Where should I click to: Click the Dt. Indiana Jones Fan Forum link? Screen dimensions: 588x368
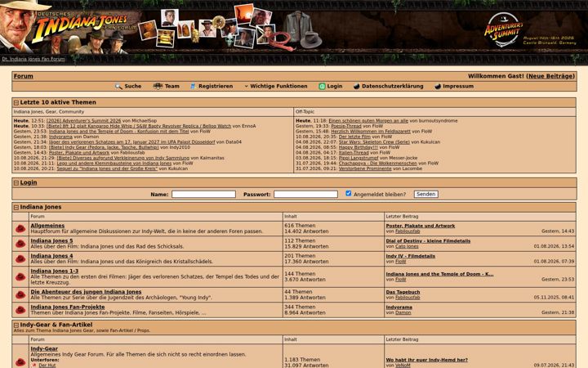[x=33, y=59]
